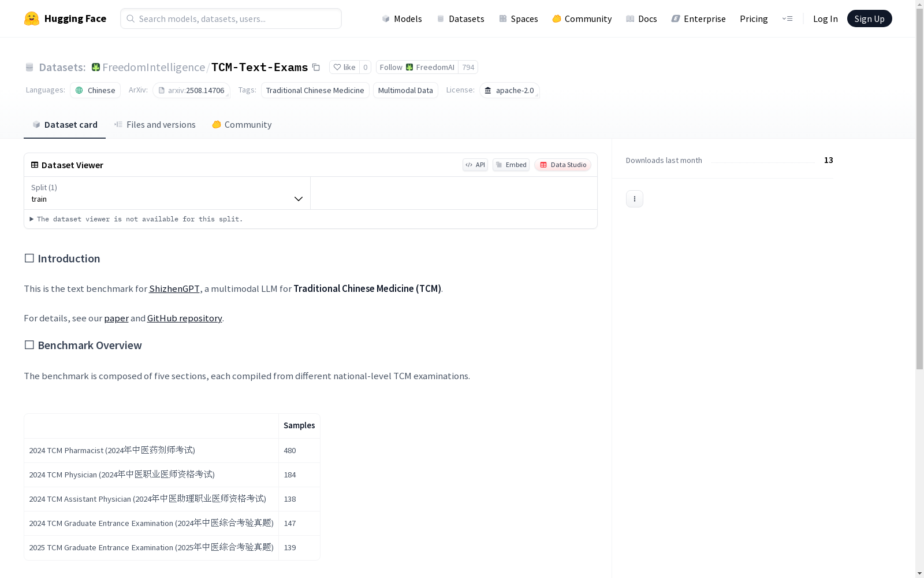Focus the search models, datasets, users field
Image resolution: width=924 pixels, height=578 pixels.
tap(231, 18)
